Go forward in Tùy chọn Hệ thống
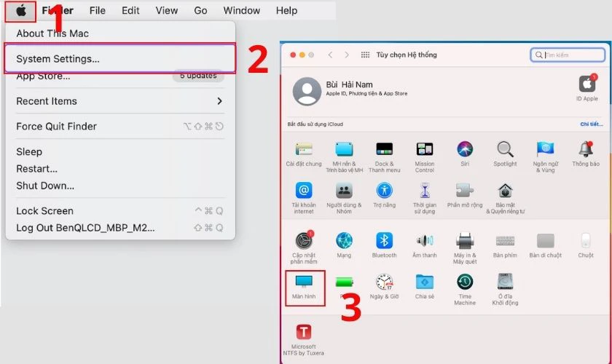This screenshot has height=364, width=612. pyautogui.click(x=347, y=55)
